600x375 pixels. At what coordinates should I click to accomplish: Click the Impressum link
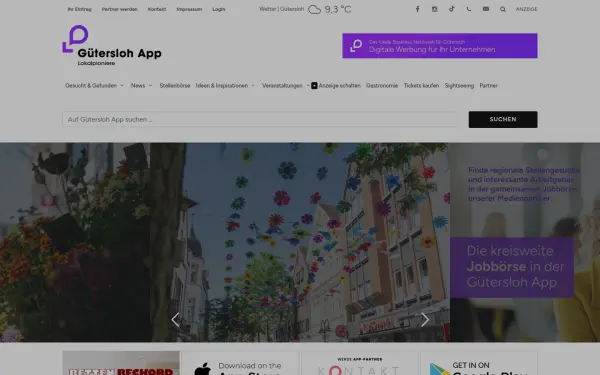(189, 9)
